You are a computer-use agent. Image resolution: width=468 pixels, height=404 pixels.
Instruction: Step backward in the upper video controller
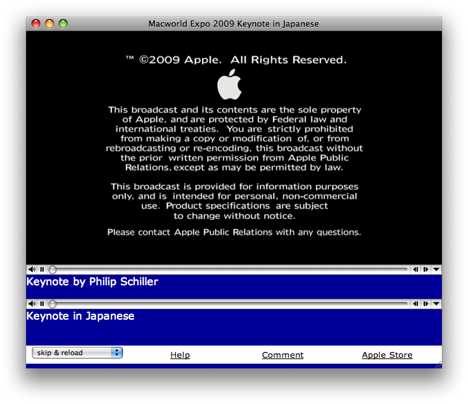click(415, 269)
